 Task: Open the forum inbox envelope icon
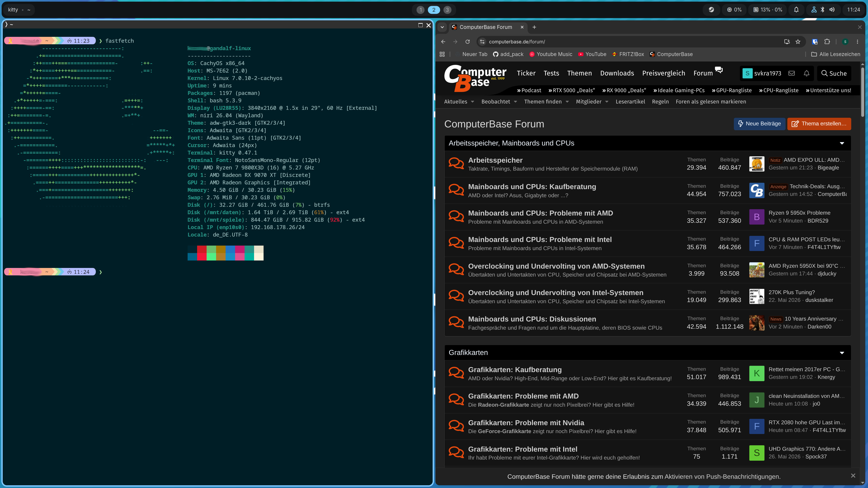[792, 73]
